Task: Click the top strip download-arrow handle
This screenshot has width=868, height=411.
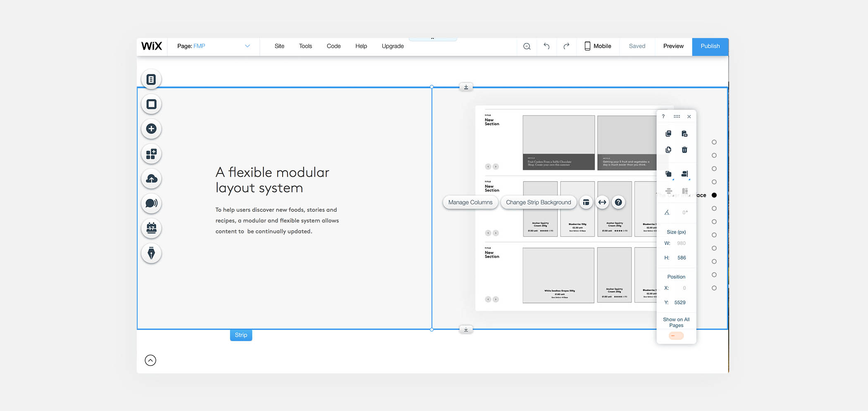Action: tap(466, 87)
